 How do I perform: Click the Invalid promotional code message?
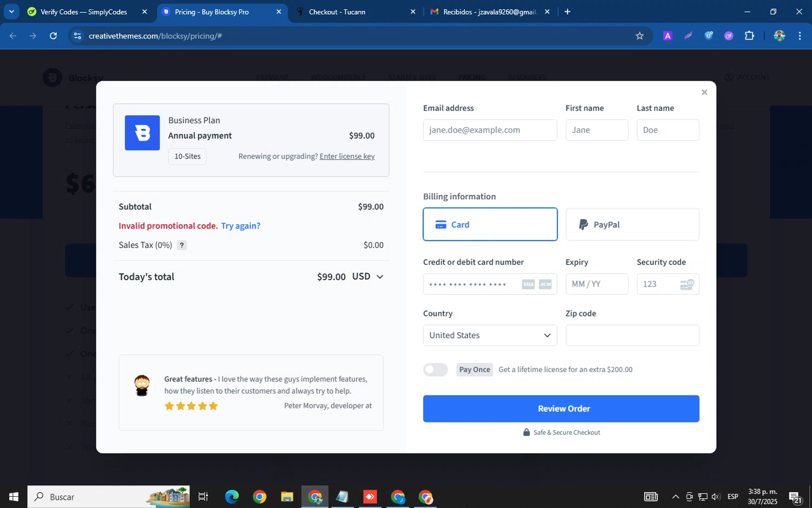(x=168, y=226)
